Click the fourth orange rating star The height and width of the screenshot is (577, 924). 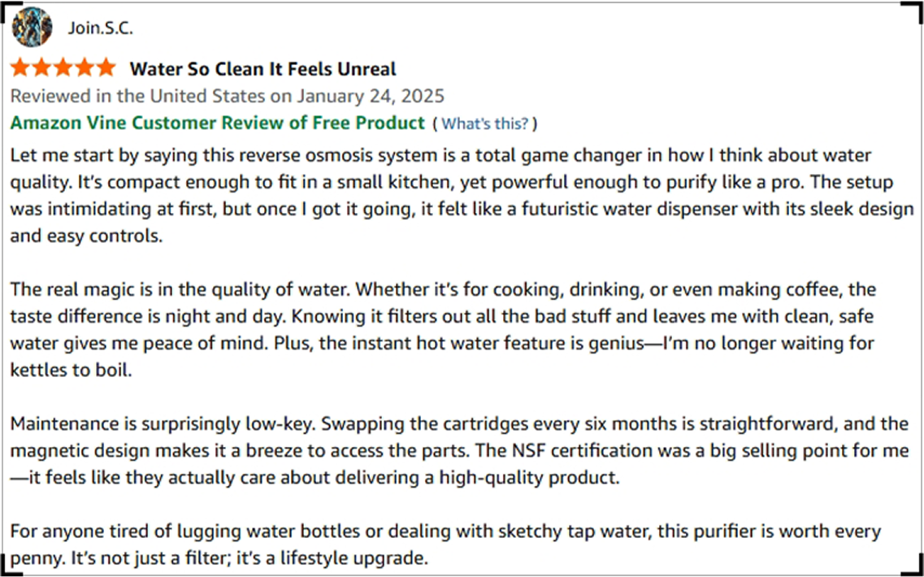click(x=85, y=68)
